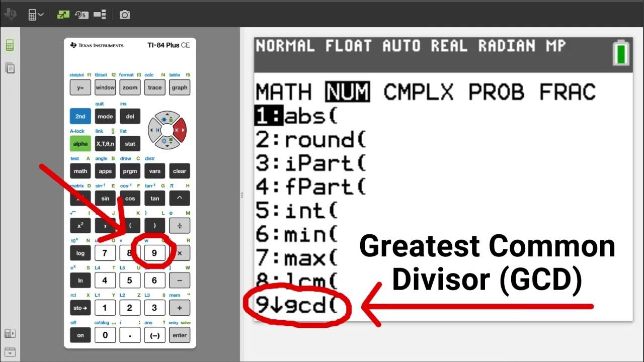
Task: Click the multiplication × key
Action: [x=180, y=253]
